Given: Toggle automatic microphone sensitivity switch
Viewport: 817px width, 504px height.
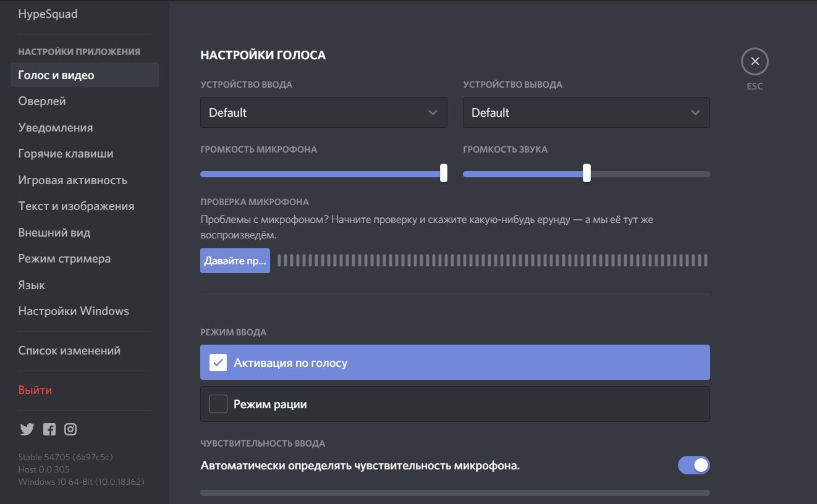Looking at the screenshot, I should 693,465.
